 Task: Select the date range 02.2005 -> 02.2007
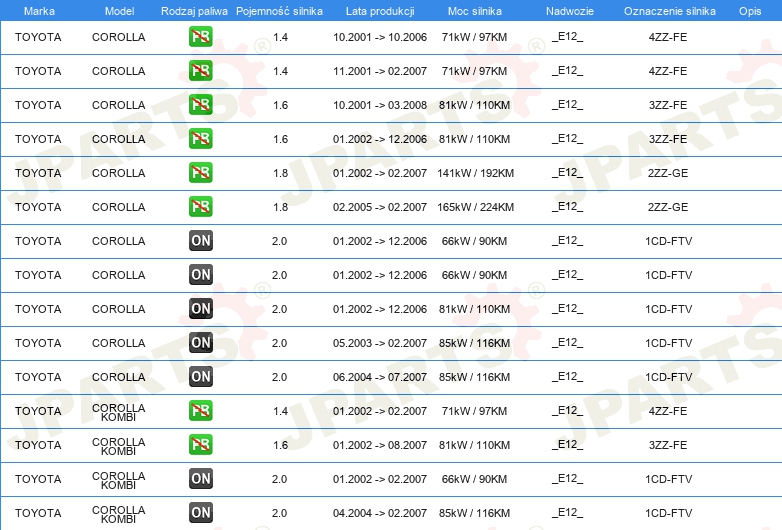click(380, 207)
